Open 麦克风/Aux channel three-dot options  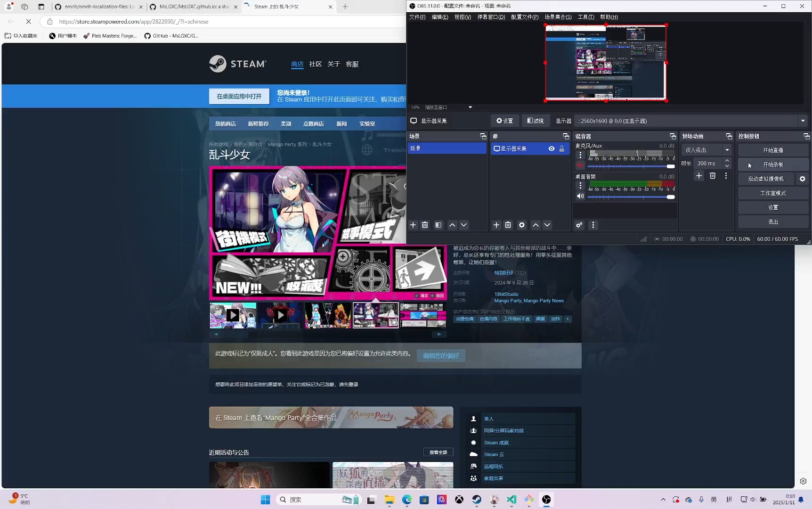(x=580, y=155)
